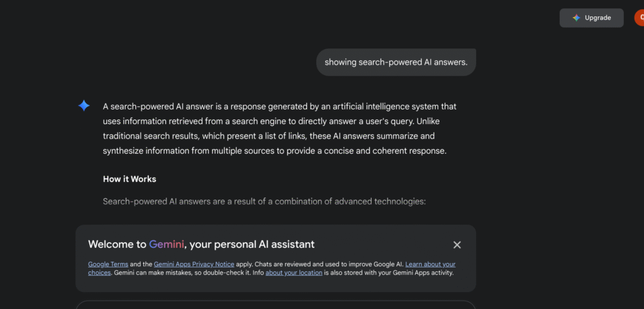Click the colored "Gemini" word in banner
The image size is (644, 309).
pos(166,244)
